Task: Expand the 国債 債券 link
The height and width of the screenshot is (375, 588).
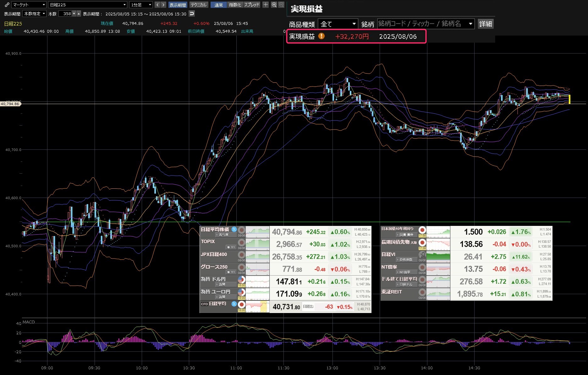Action: 407,235
